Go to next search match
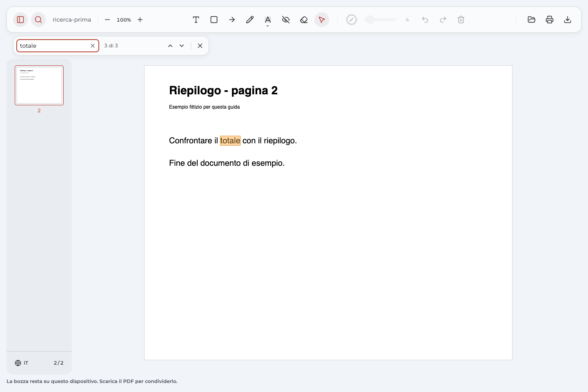The width and height of the screenshot is (588, 392). point(182,46)
